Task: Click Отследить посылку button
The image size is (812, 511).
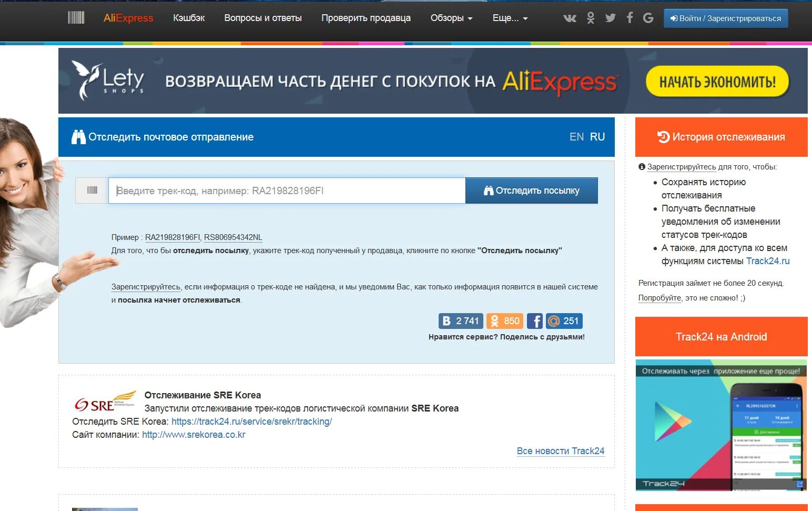Action: click(x=531, y=191)
